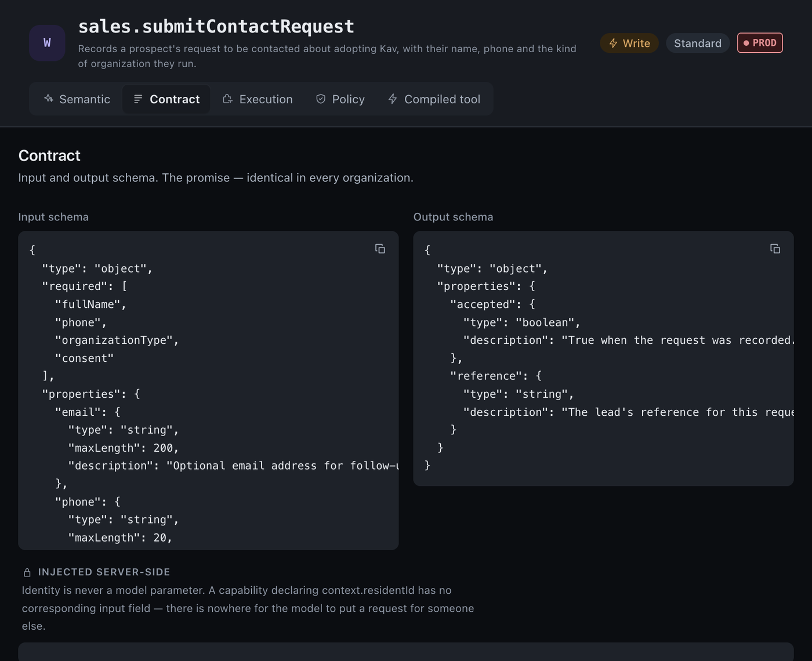Click the lines icon on Contract tab

click(x=138, y=99)
